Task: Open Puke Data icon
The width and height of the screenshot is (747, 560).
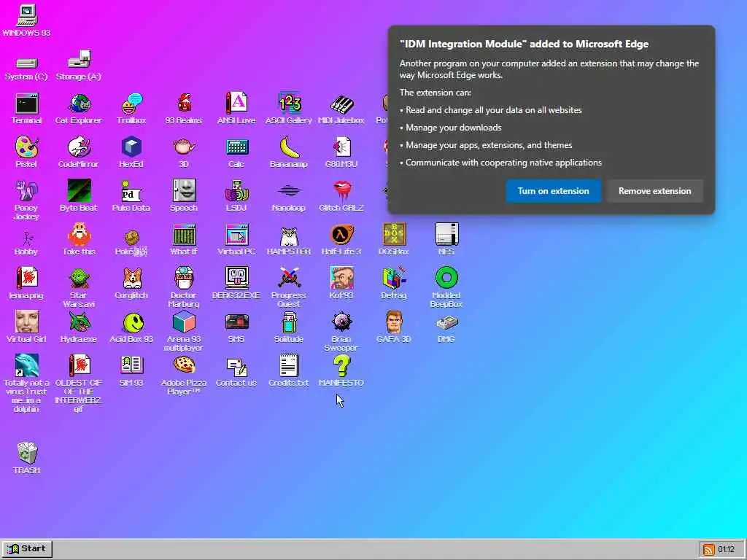Action: [x=131, y=191]
